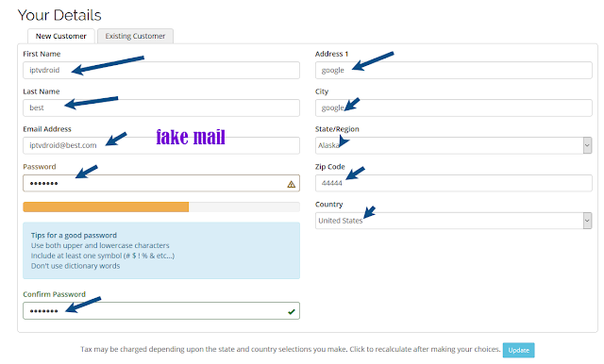Select the Email Address input field
The width and height of the screenshot is (604, 364).
tap(161, 145)
